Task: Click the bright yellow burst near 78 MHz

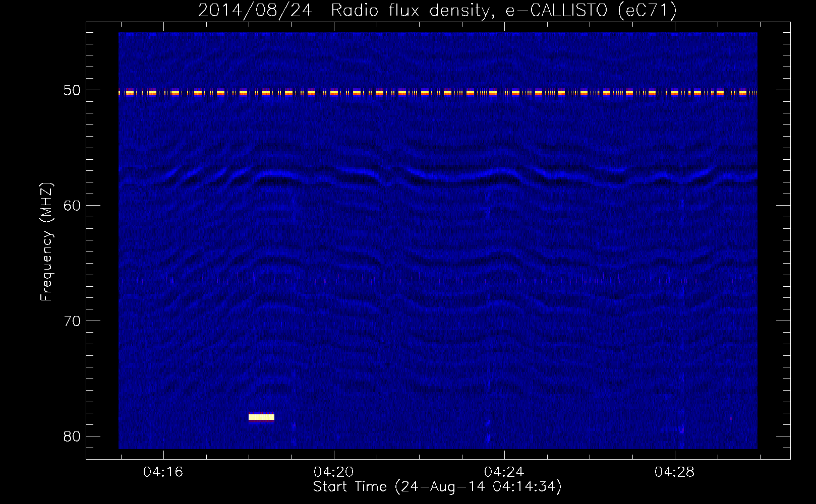Action: click(x=261, y=417)
